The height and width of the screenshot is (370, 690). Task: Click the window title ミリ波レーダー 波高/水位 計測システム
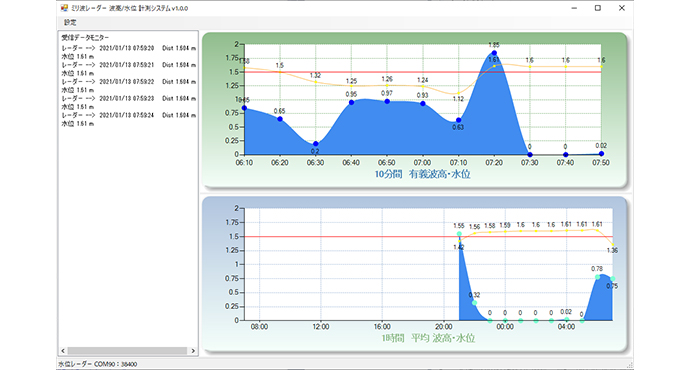pos(129,8)
